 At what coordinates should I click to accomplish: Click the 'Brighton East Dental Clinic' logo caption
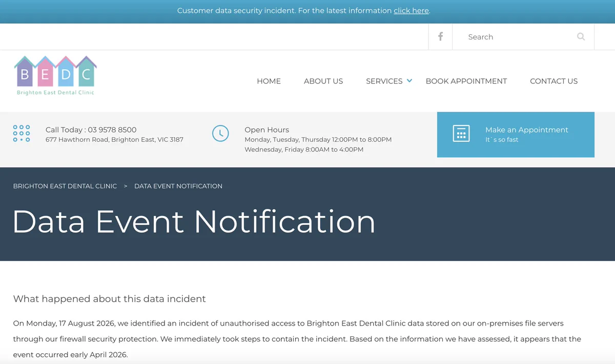[55, 93]
